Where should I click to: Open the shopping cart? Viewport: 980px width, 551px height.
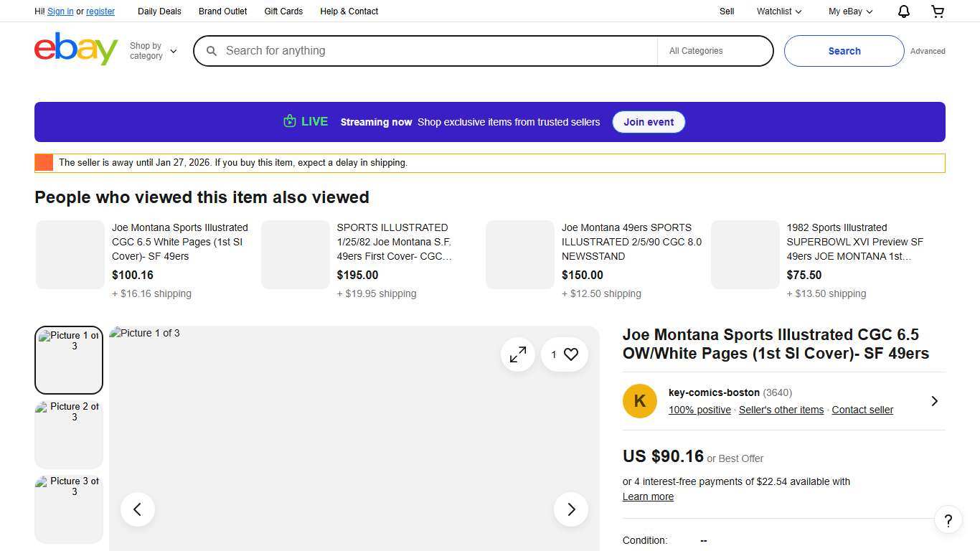coord(937,11)
